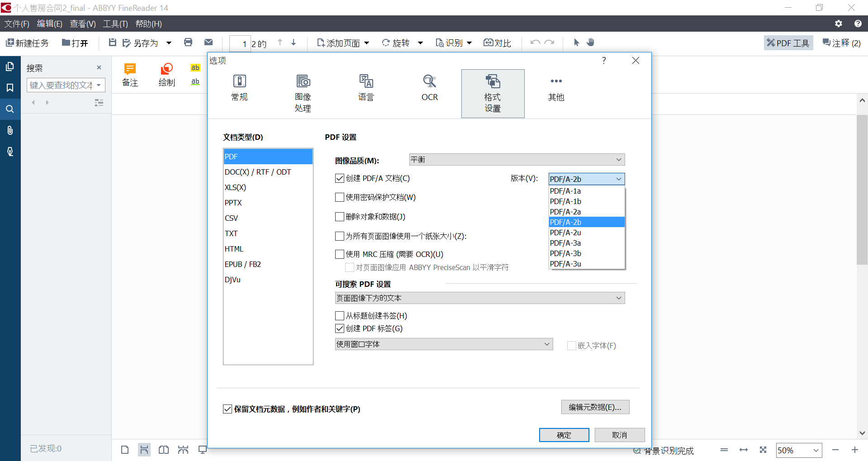The image size is (868, 461).
Task: Click the Cancel (取消) button
Action: point(619,435)
